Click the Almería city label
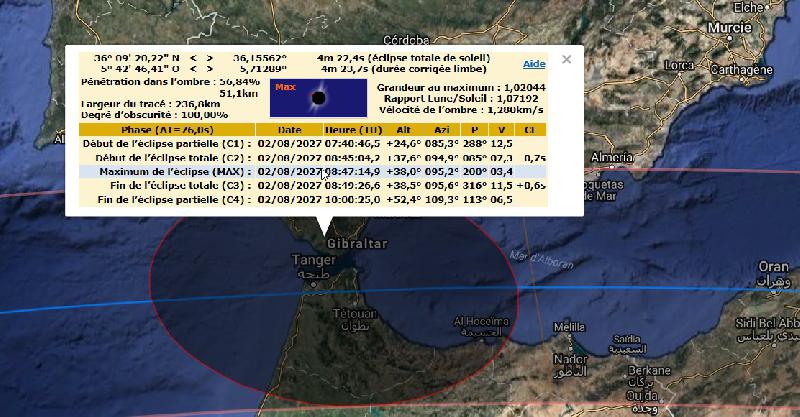Viewport: 800px width, 417px height. 612,157
